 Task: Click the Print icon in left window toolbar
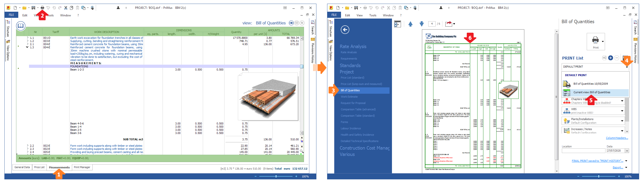coord(42,8)
